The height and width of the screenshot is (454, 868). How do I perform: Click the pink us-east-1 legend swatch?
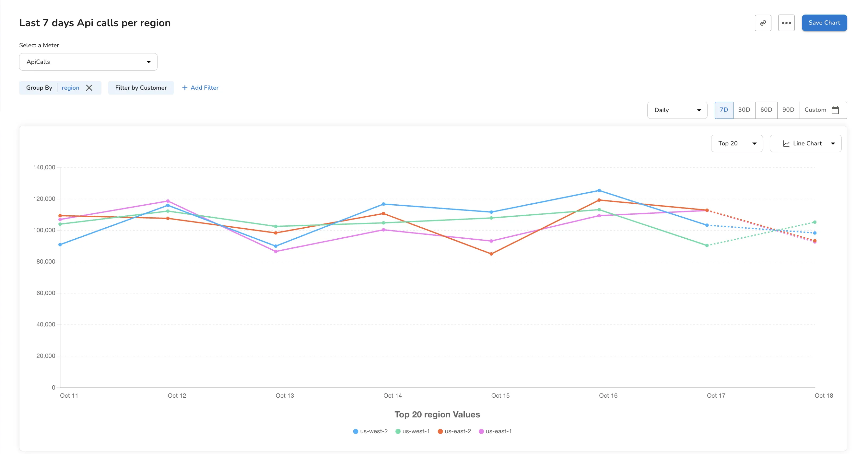coord(481,431)
